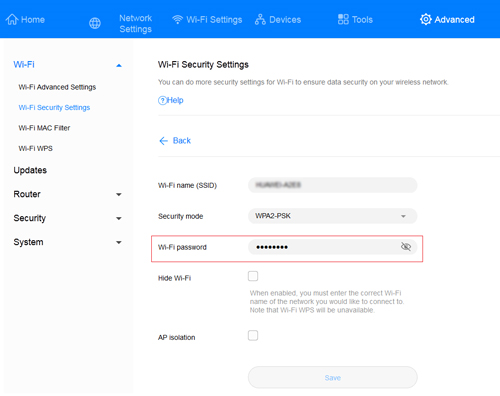Click the Wi-Fi signal icon in navigation bar

(177, 20)
